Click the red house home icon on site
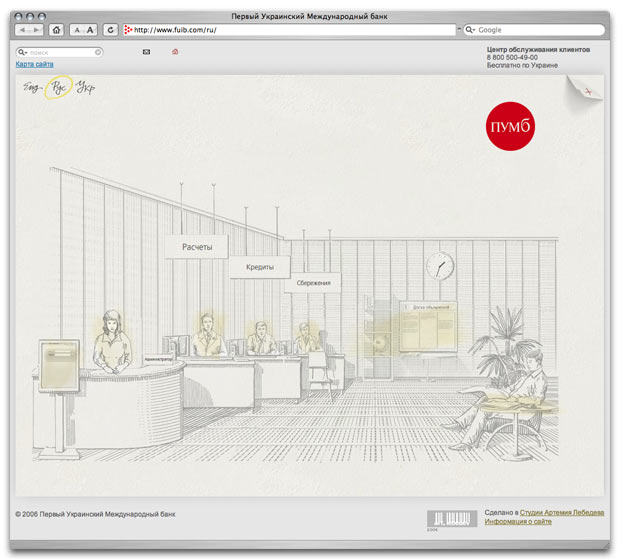This screenshot has height=559, width=620. pyautogui.click(x=175, y=51)
